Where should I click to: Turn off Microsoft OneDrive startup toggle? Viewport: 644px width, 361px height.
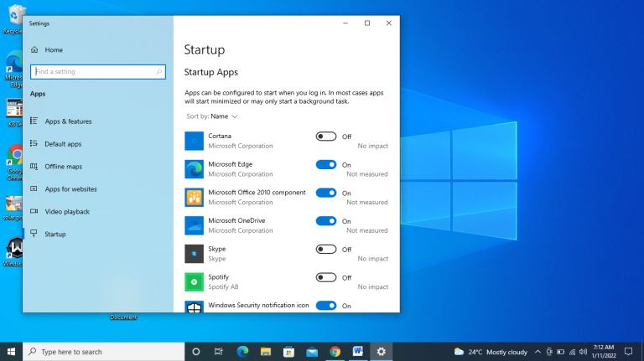[x=326, y=221]
